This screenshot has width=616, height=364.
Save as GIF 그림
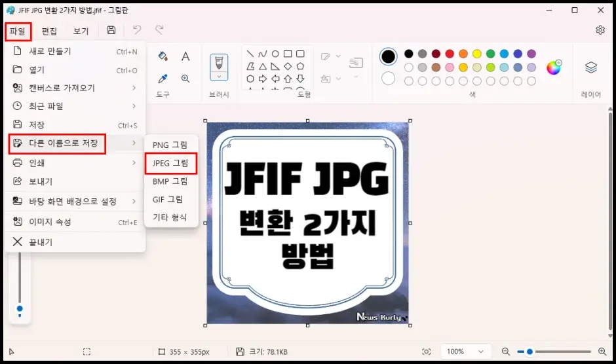click(x=170, y=200)
